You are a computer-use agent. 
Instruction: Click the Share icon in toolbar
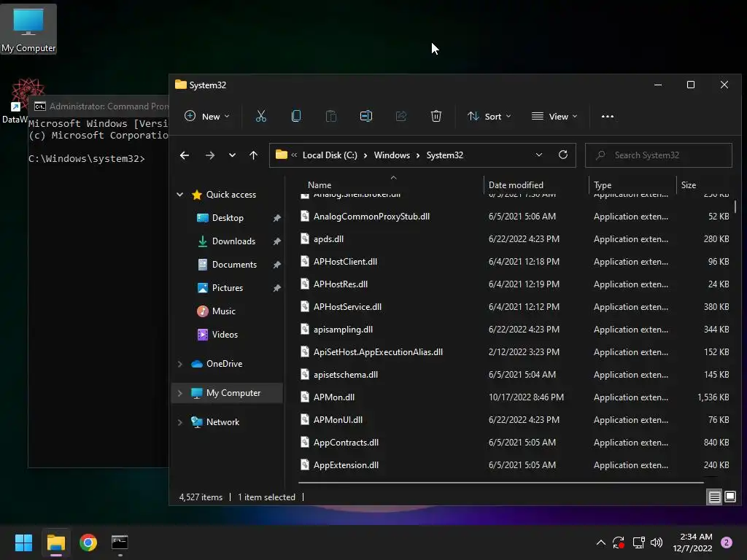(x=401, y=116)
